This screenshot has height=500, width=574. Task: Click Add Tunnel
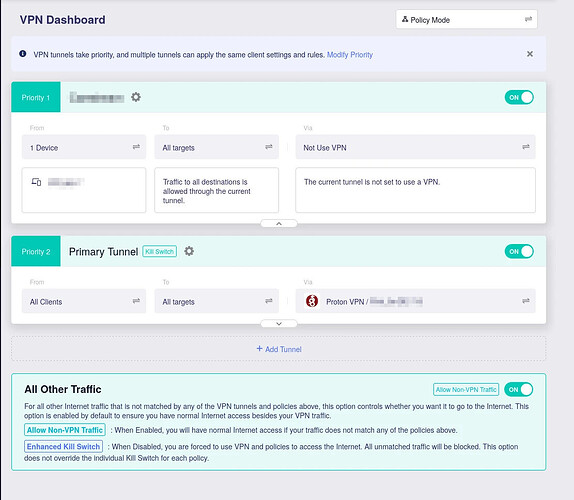[x=279, y=349]
